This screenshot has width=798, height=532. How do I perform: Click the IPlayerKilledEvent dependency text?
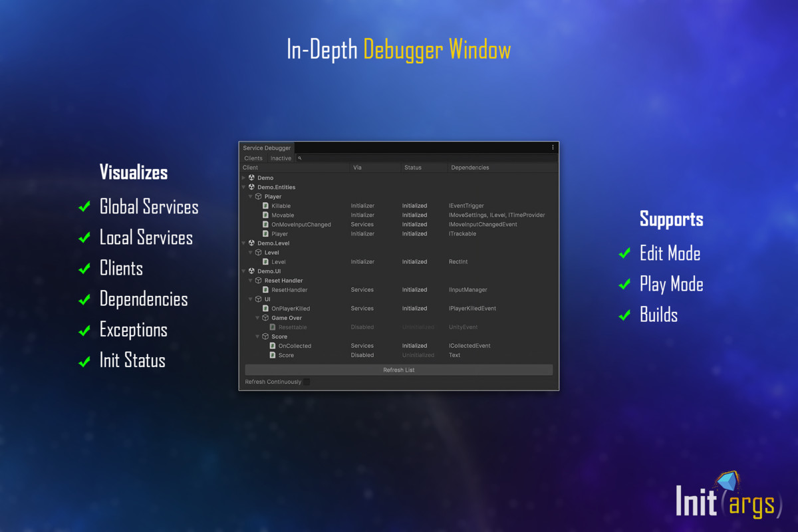tap(472, 308)
